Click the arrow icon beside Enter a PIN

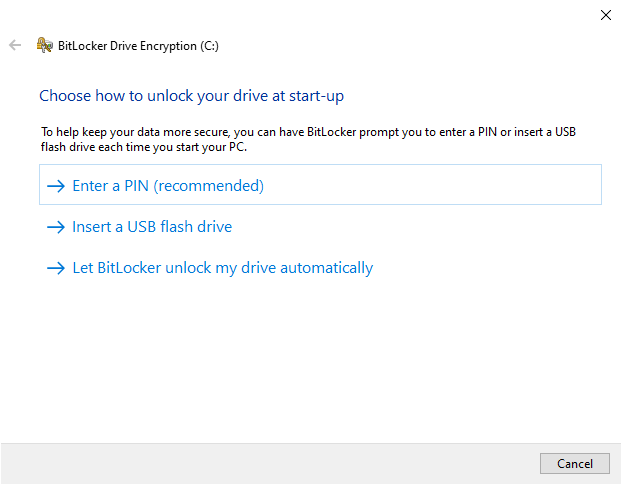(x=55, y=186)
